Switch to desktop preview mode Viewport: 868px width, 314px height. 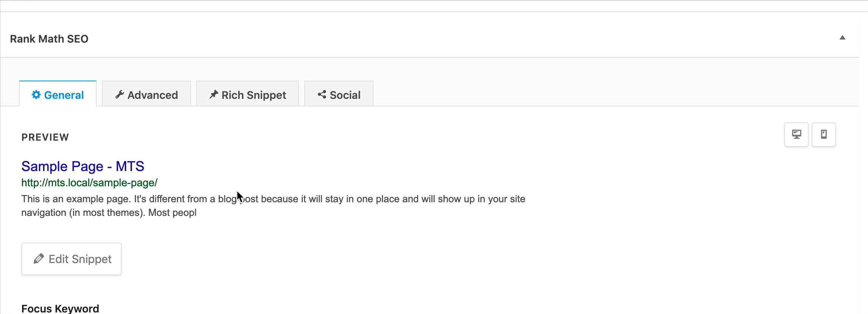point(796,134)
